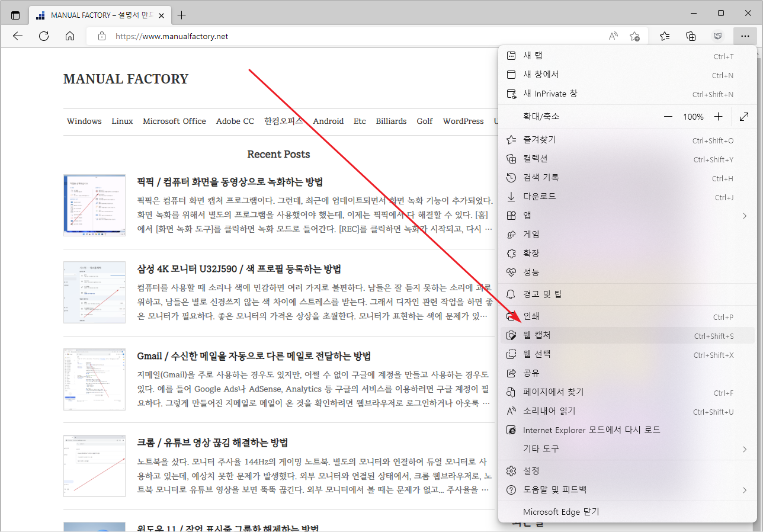Expand the 앱 submenu
Screen dimensions: 763x532
627,216
